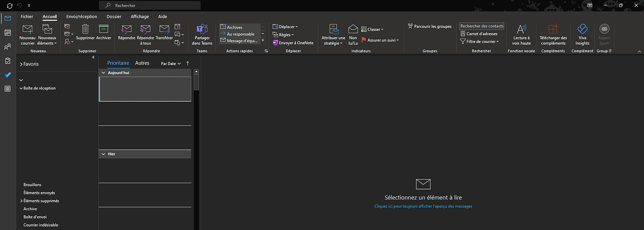This screenshot has height=230, width=644.
Task: Select the Archives quick action
Action: pos(239,27)
